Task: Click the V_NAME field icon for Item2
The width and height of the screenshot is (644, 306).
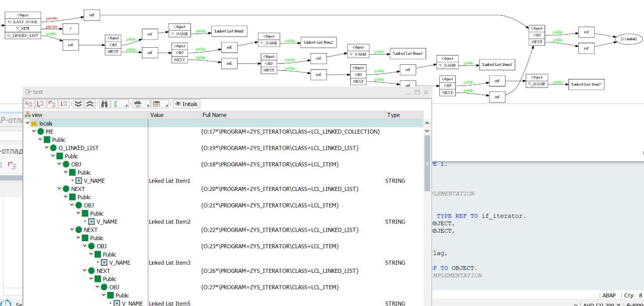Action: tap(92, 222)
